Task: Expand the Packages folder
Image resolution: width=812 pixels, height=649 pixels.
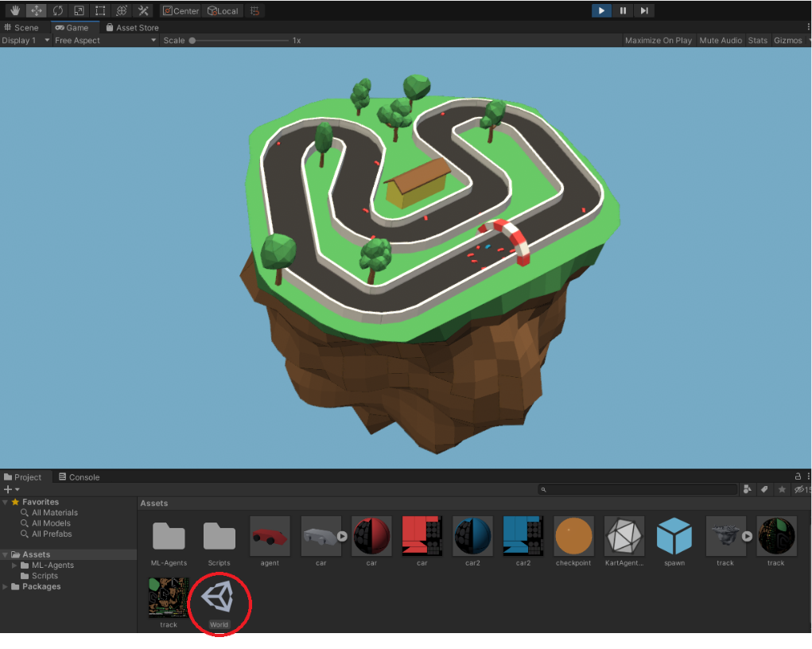Action: coord(6,587)
